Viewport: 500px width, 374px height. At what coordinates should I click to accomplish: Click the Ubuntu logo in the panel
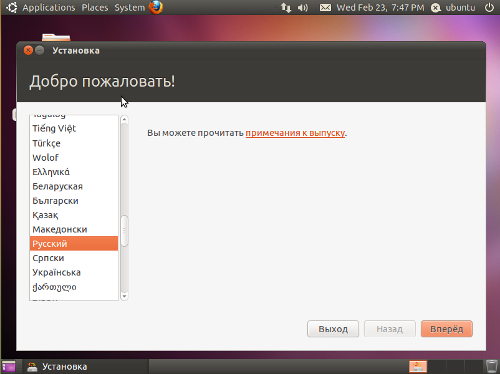pyautogui.click(x=12, y=7)
